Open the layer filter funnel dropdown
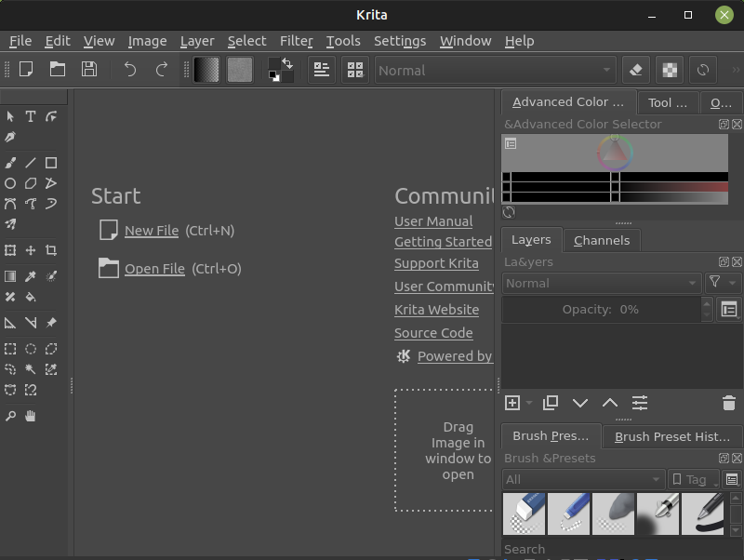The image size is (744, 560). (x=723, y=284)
